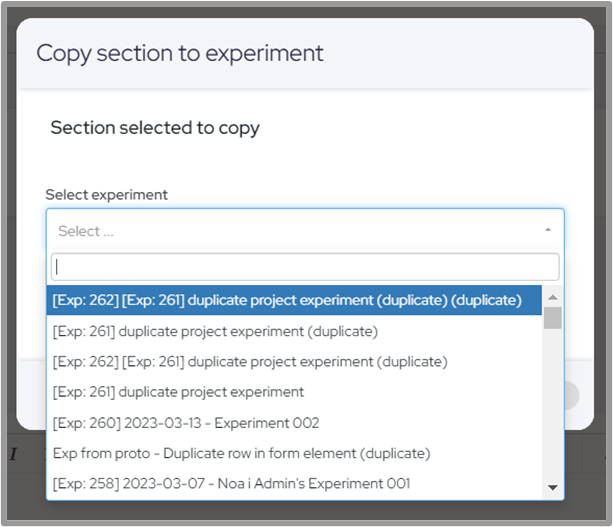613x527 pixels.
Task: Select '[Exp: 261] duplicate project experiment (duplicate)'
Action: point(215,331)
